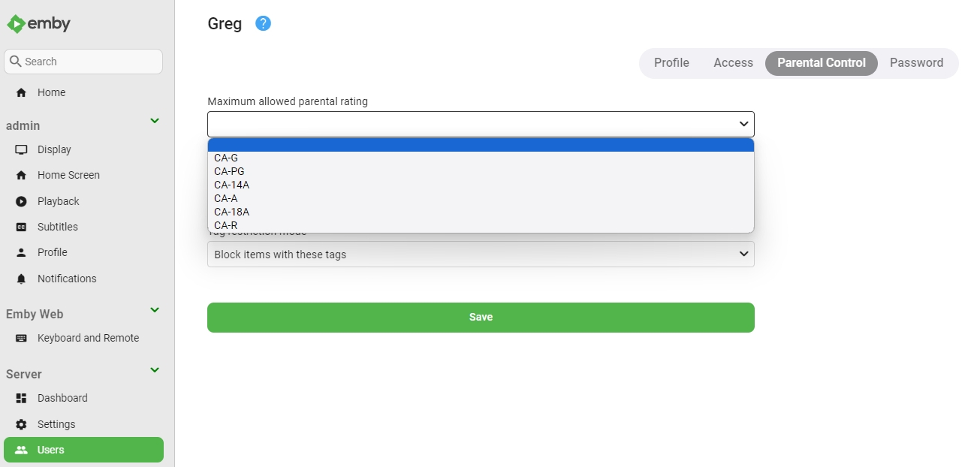980x467 pixels.
Task: Collapse the Emby Web sidebar section
Action: [155, 309]
